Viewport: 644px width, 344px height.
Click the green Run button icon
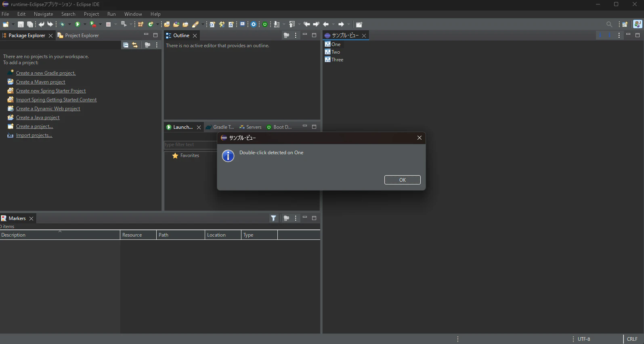[78, 25]
